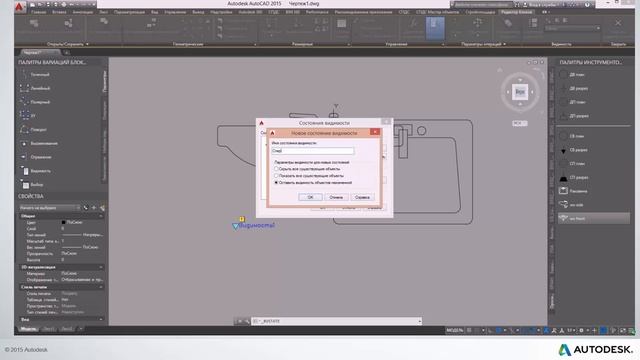The width and height of the screenshot is (640, 360).
Task: Click the ПАЛИТРЫ ИНСТРУМЕНТОВ palette title
Action: [x=590, y=62]
